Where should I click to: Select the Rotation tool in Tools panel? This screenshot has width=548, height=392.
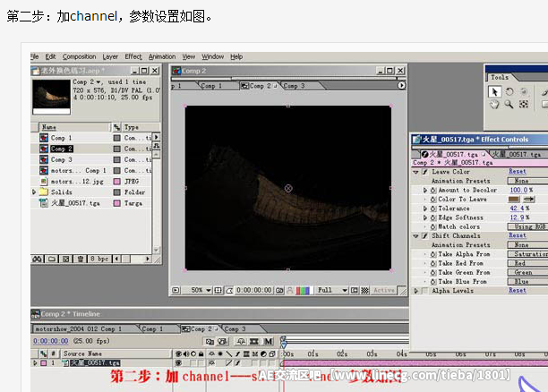[509, 91]
